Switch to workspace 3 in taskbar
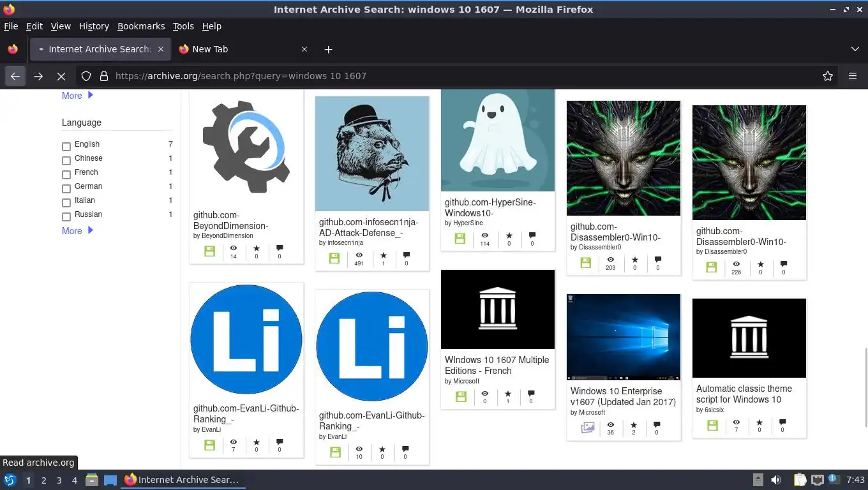This screenshot has width=868, height=490. [59, 480]
